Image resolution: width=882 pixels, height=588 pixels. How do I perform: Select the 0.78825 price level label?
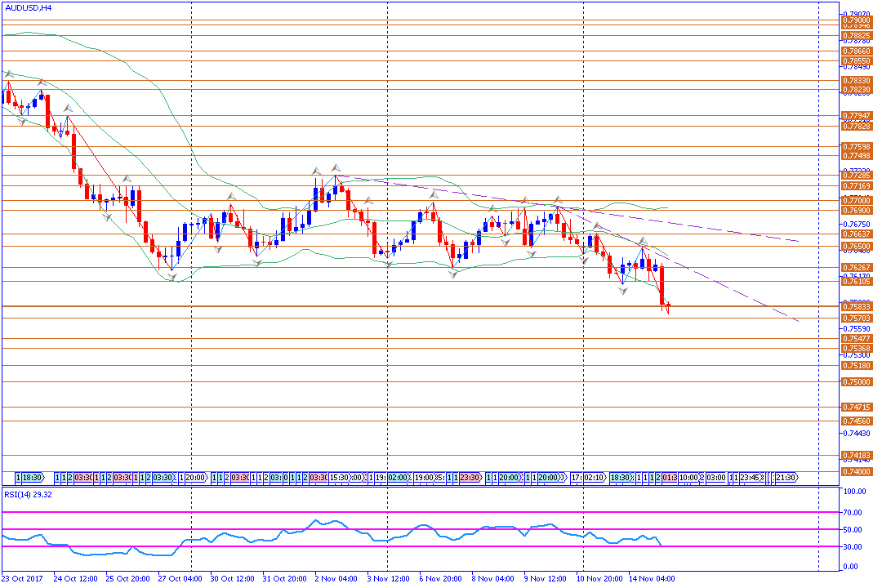[857, 35]
